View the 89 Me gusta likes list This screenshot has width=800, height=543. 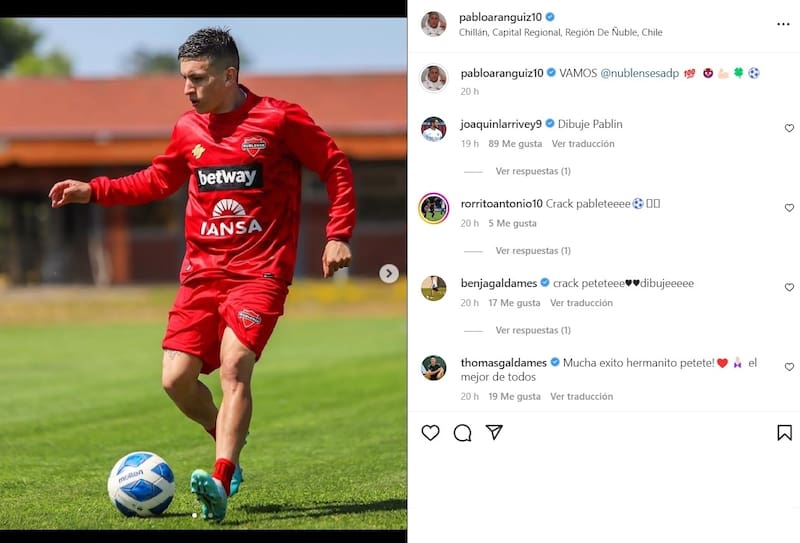pos(515,143)
